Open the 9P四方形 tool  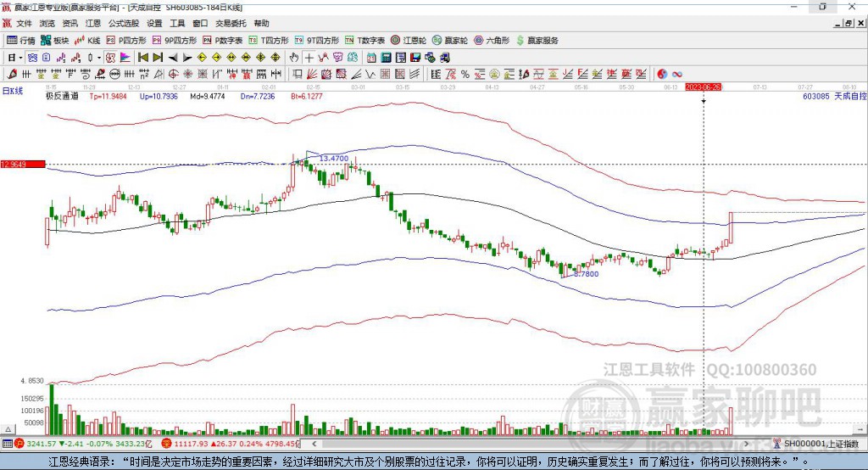point(175,41)
